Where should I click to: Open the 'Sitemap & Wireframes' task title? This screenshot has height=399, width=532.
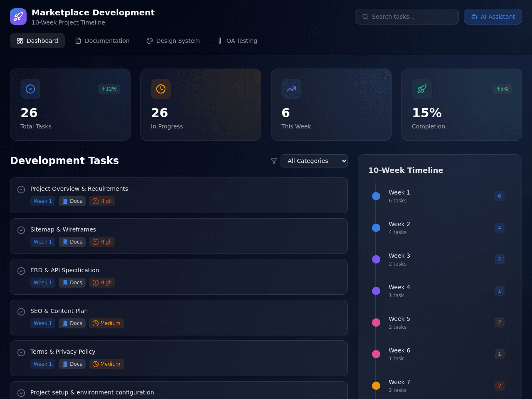63,229
